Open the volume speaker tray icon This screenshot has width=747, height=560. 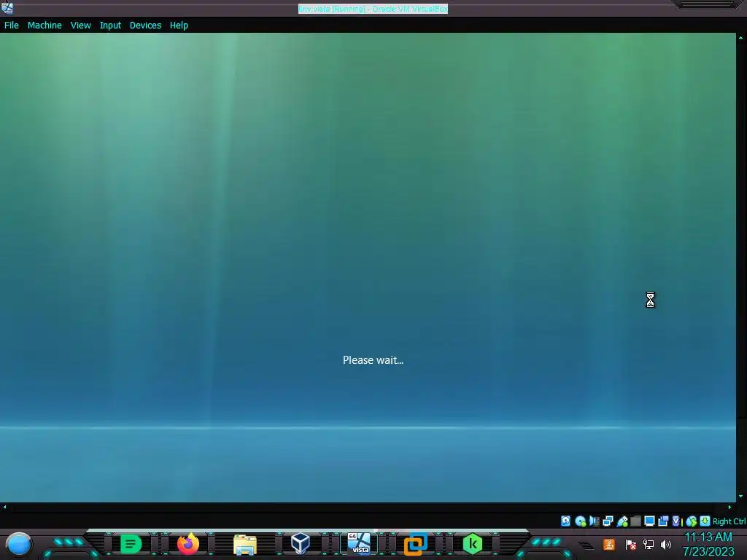click(x=665, y=544)
